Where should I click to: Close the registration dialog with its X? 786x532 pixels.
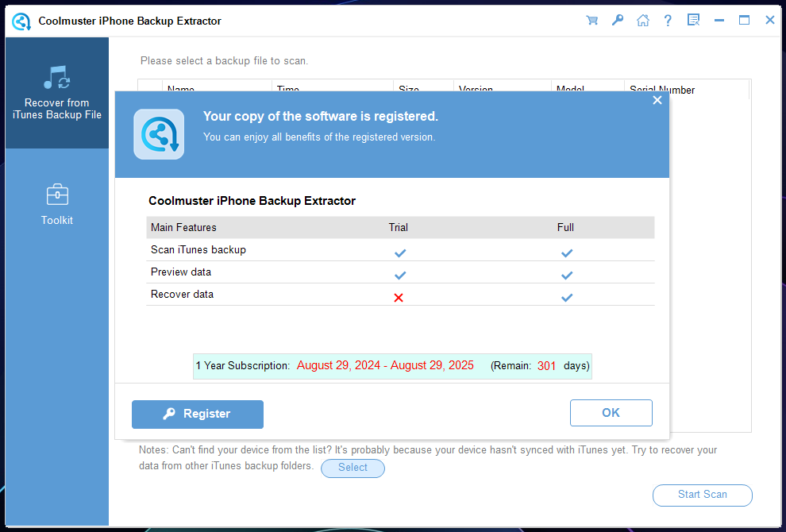click(x=657, y=100)
